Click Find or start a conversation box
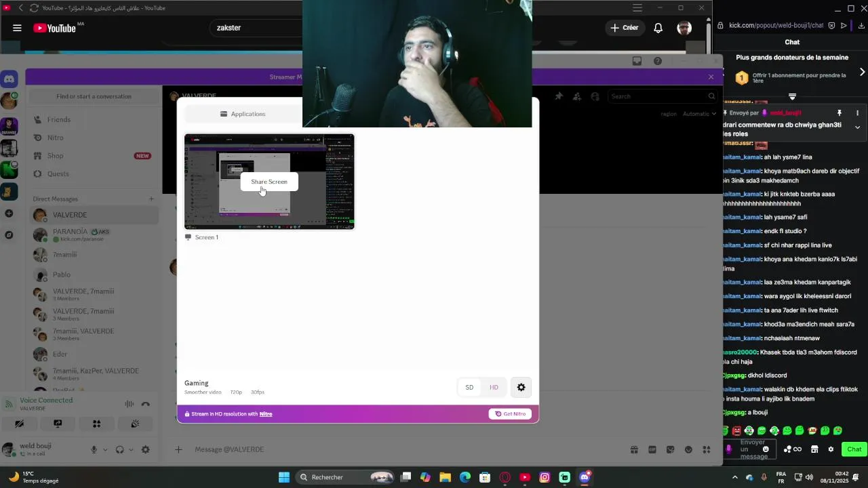The image size is (868, 488). pos(94,96)
